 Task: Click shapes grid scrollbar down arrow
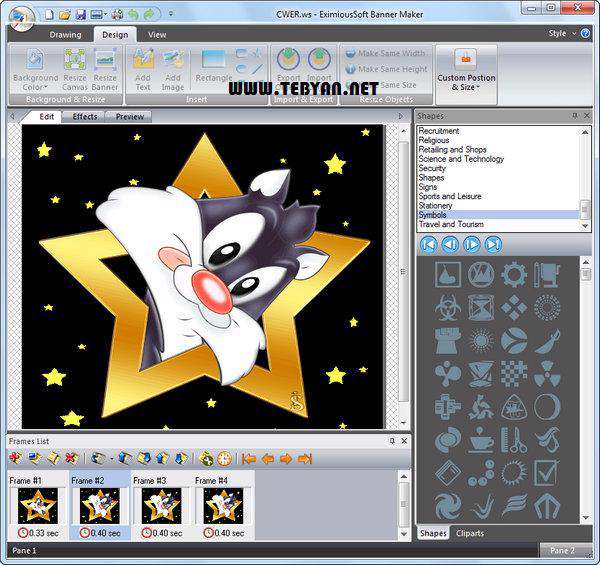pos(586,518)
